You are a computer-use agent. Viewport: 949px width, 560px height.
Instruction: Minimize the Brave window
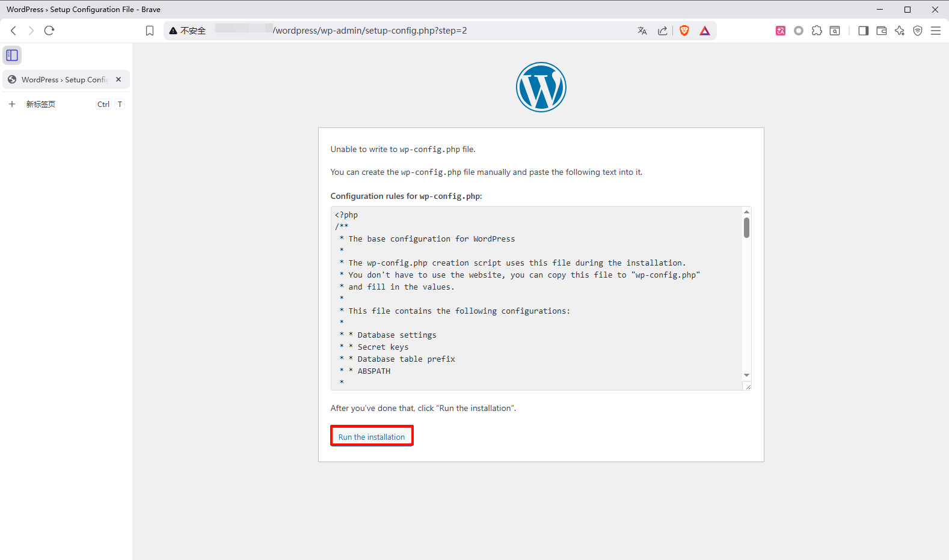pos(880,9)
